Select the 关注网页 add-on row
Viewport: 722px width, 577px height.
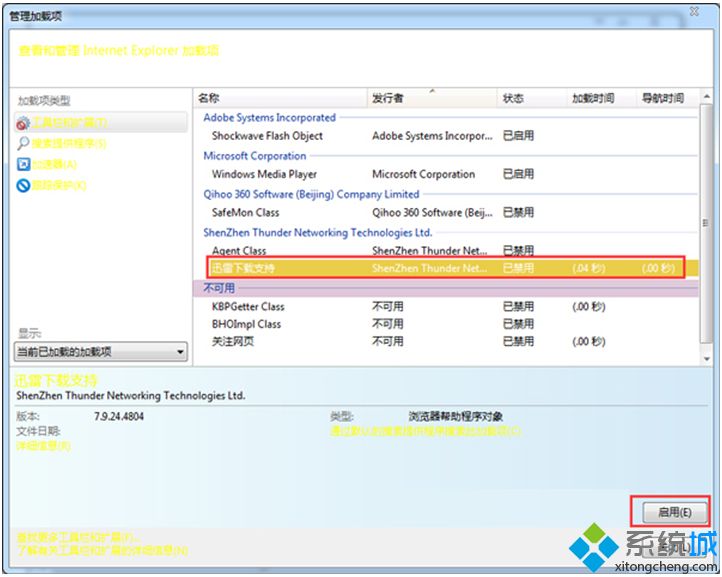(x=446, y=342)
